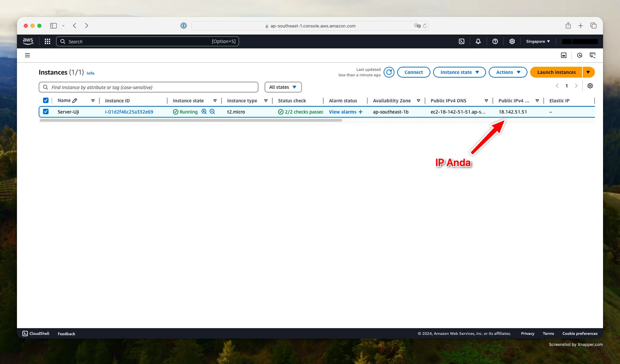Select the t2.micro instance type cell

pos(236,112)
